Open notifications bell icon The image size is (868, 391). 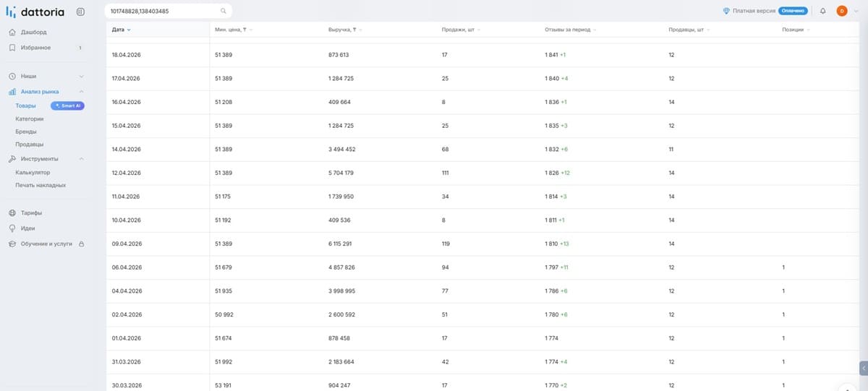click(823, 11)
